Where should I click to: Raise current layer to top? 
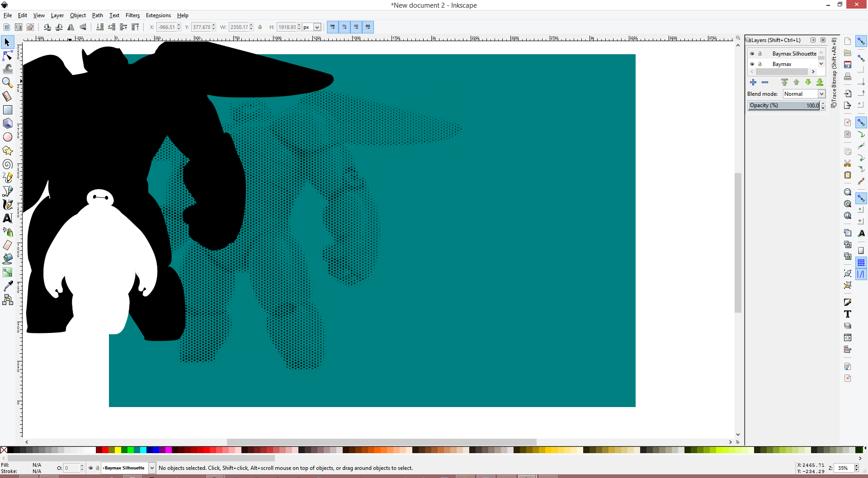click(784, 82)
